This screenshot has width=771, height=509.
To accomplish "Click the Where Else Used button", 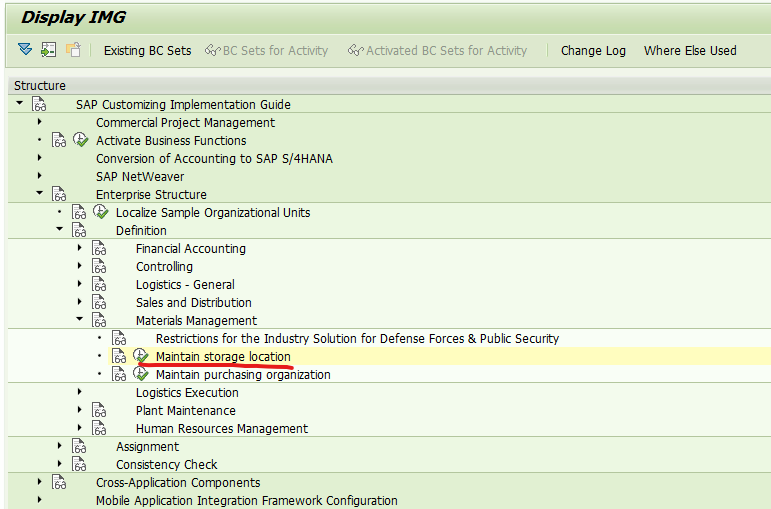I will click(x=690, y=51).
